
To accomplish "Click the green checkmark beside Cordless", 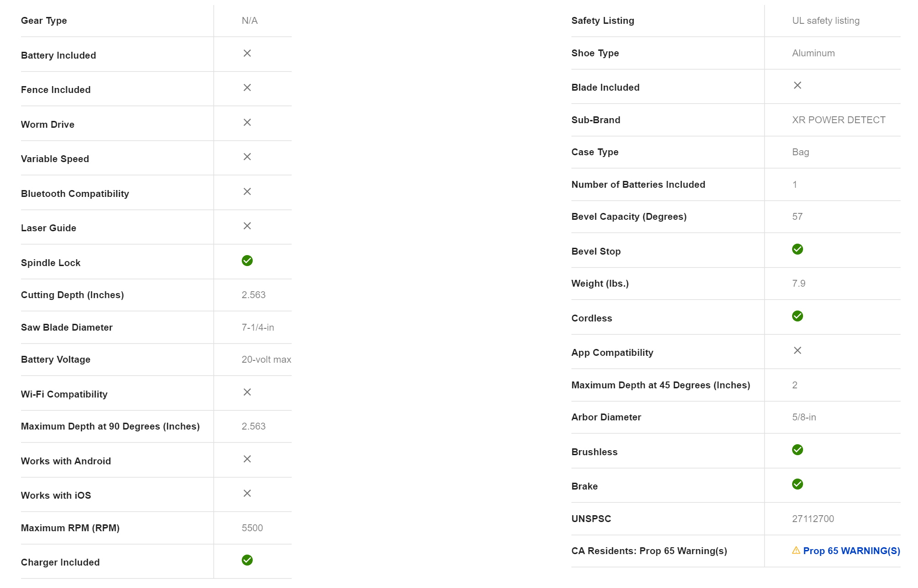I will click(798, 316).
